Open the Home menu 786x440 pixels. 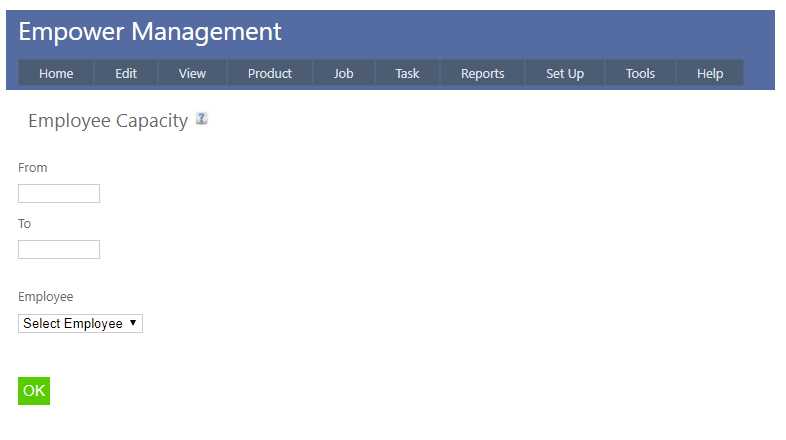coord(56,73)
